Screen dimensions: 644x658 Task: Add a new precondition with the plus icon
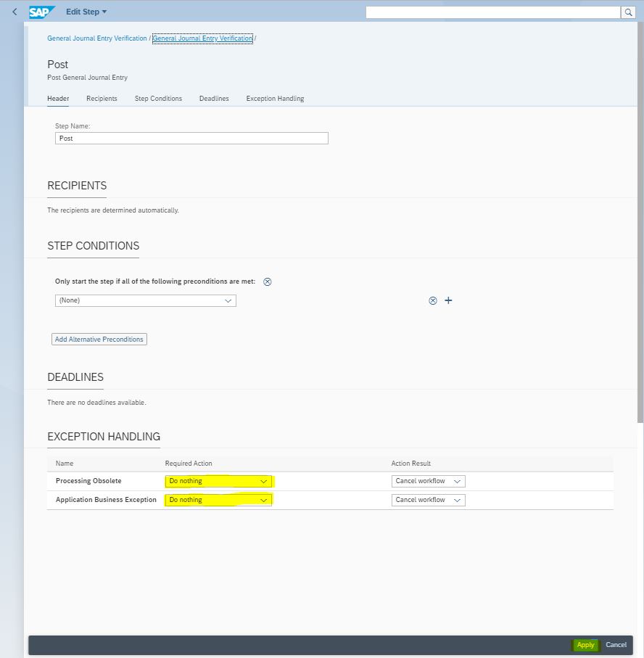coord(448,300)
